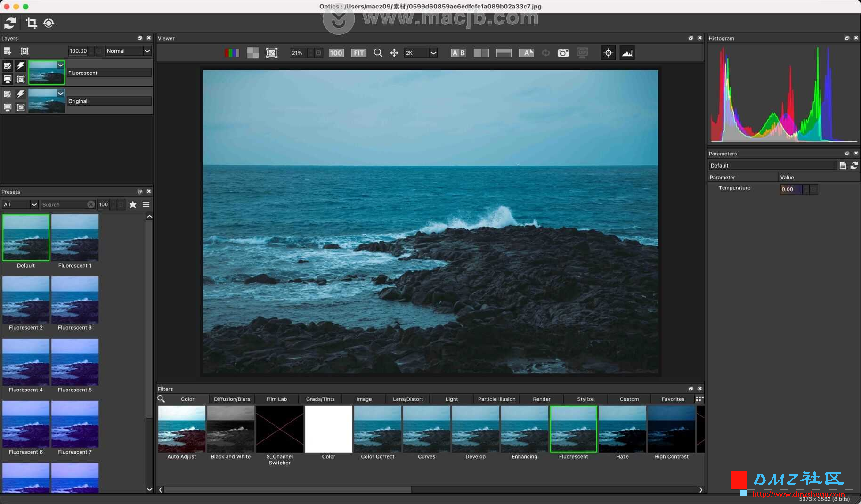The height and width of the screenshot is (504, 861).
Task: Toggle the checkerboard transparency view
Action: (253, 53)
